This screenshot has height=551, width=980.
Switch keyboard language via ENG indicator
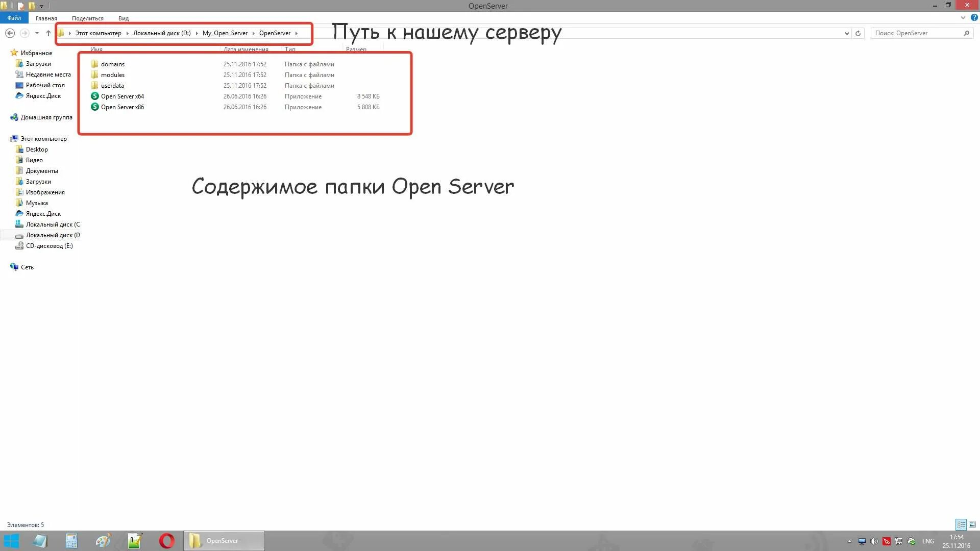pos(927,541)
